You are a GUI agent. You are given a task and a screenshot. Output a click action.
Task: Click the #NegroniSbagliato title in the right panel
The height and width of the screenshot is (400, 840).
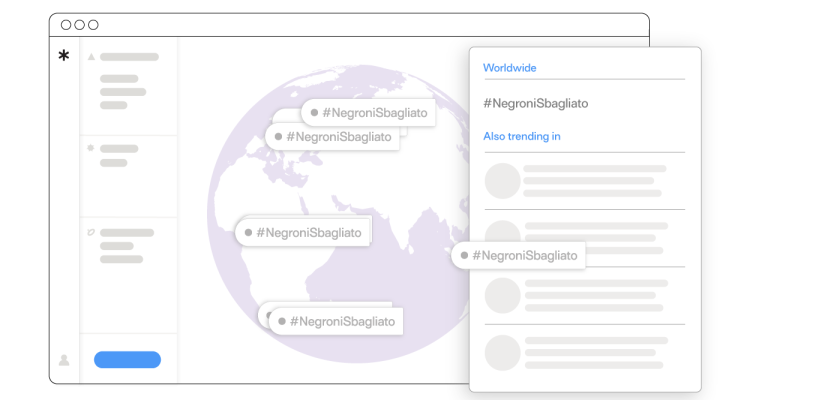[x=535, y=103]
